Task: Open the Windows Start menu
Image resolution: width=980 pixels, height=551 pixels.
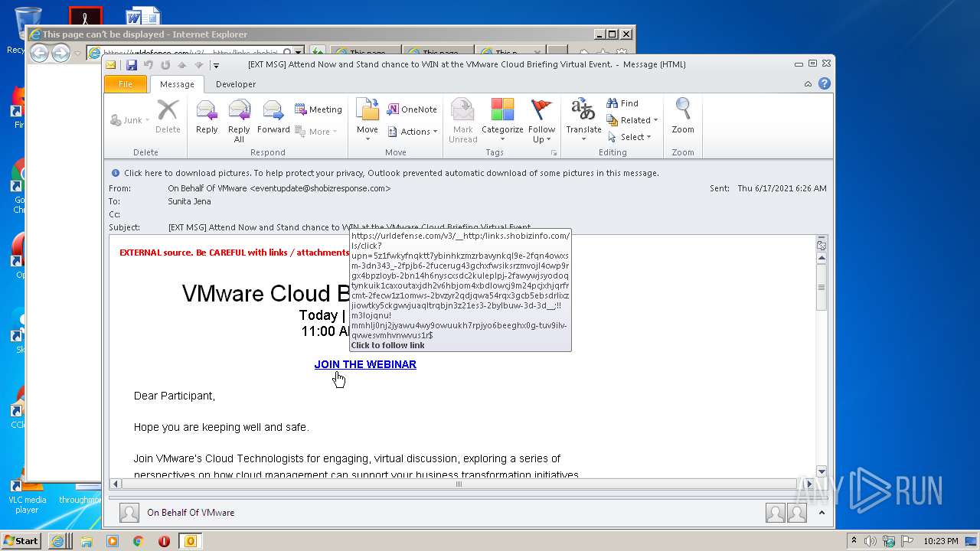Action: click(21, 540)
